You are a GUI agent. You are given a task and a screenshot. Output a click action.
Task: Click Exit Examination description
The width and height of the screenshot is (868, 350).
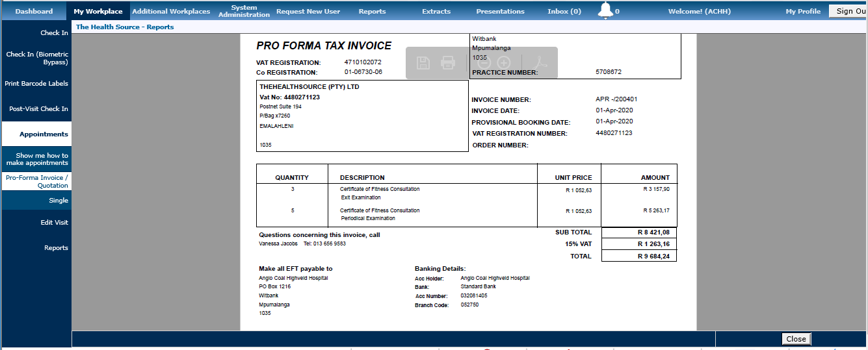tap(361, 197)
